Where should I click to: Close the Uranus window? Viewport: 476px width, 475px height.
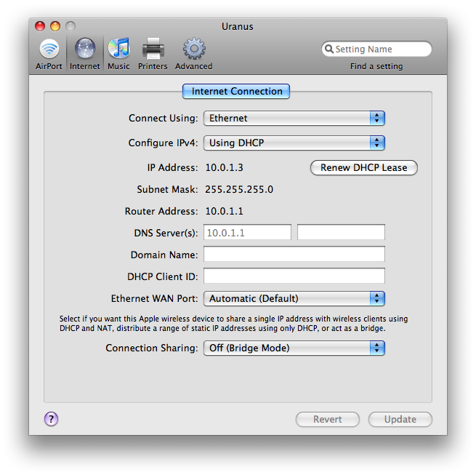(x=40, y=26)
